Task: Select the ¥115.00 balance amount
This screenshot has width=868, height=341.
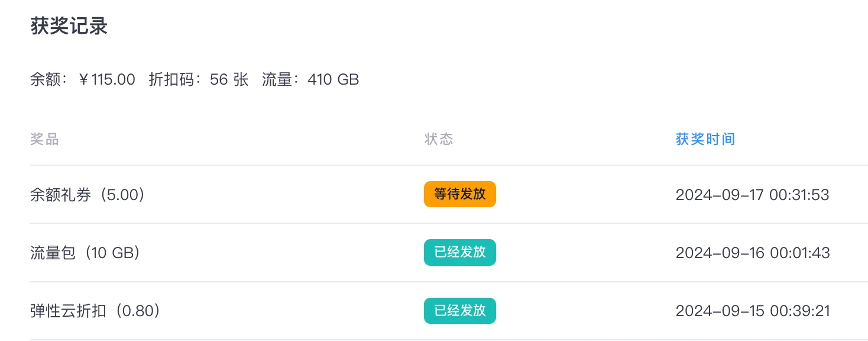Action: coord(107,79)
